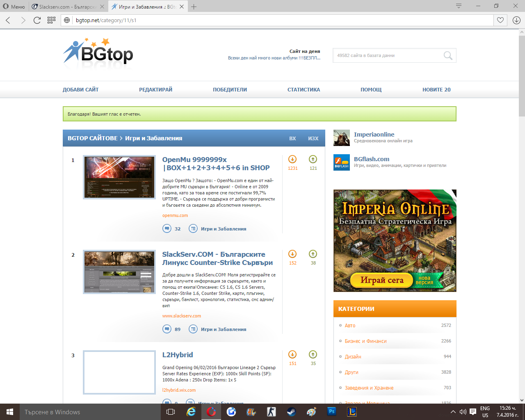Open НОВИТЕ 20 menu item
The width and height of the screenshot is (525, 420).
pos(436,89)
